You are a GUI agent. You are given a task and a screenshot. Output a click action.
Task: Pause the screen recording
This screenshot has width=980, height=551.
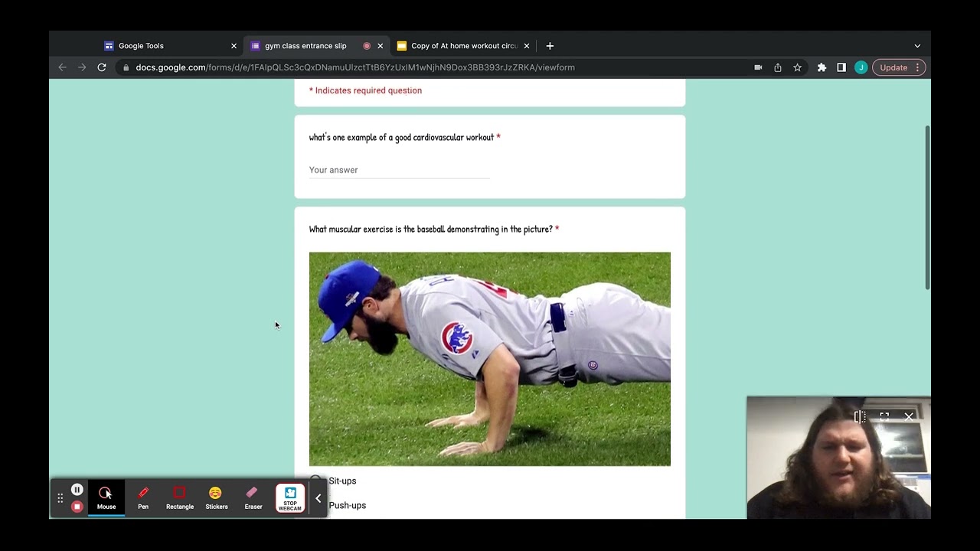77,490
